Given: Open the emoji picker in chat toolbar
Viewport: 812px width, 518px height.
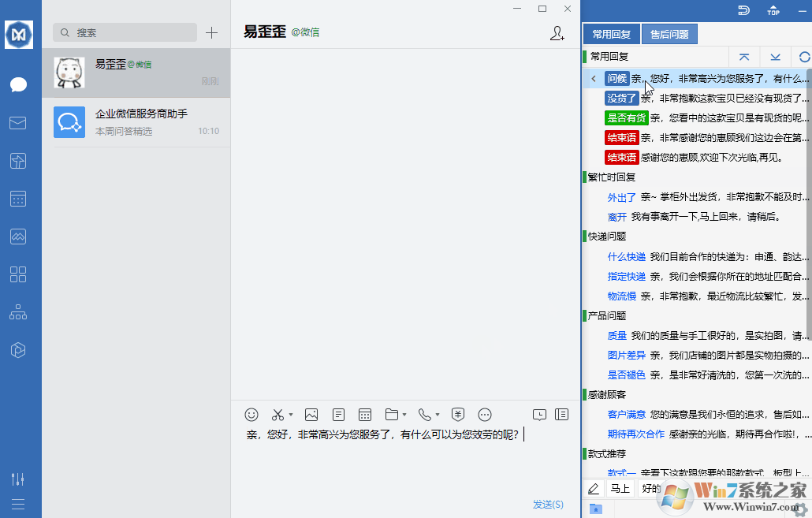Looking at the screenshot, I should (x=251, y=415).
